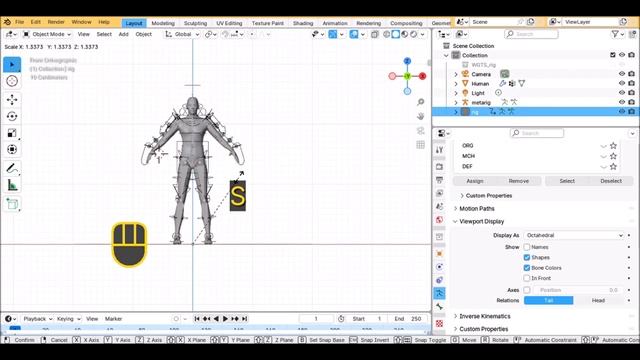Hide the metarig object in viewport
Screen dimensions: 640x360
point(622,102)
